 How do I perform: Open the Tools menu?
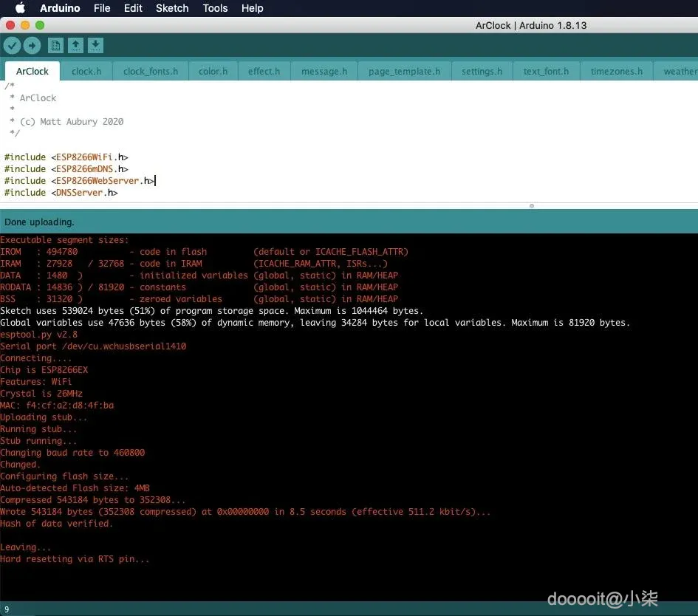[215, 8]
